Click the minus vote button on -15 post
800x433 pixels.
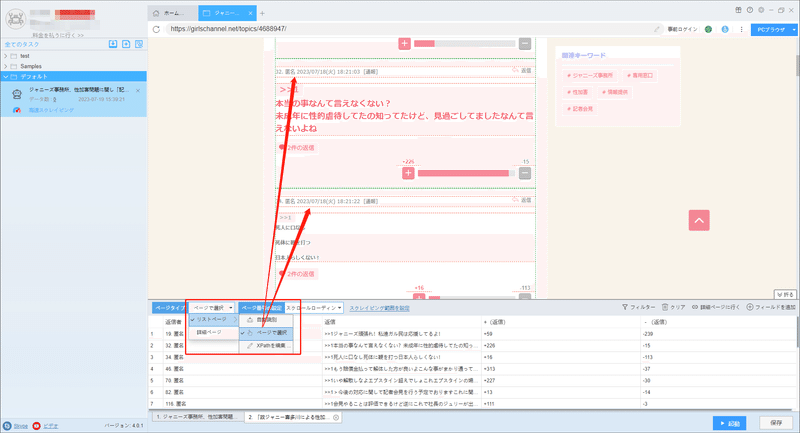click(x=525, y=173)
